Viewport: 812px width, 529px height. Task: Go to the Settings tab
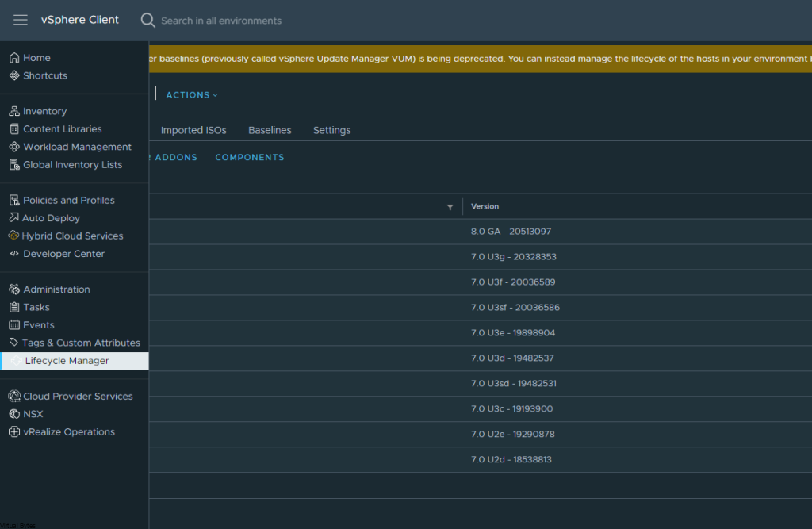pyautogui.click(x=331, y=130)
